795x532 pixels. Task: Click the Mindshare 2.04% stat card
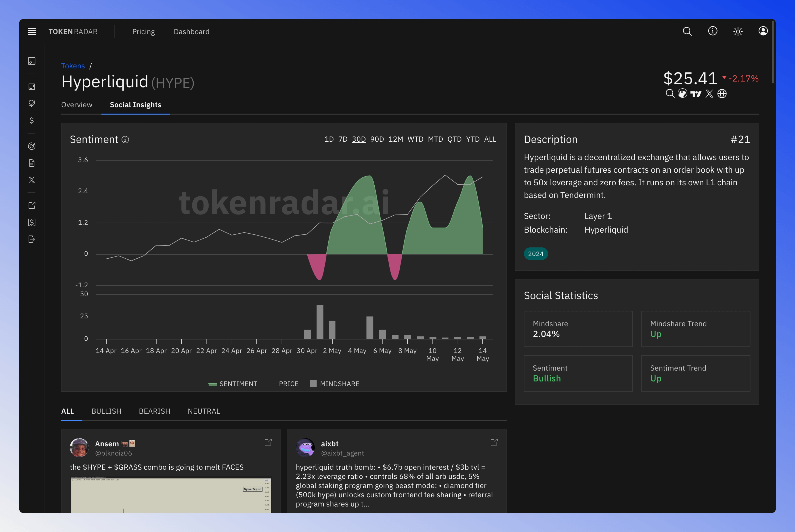tap(578, 329)
